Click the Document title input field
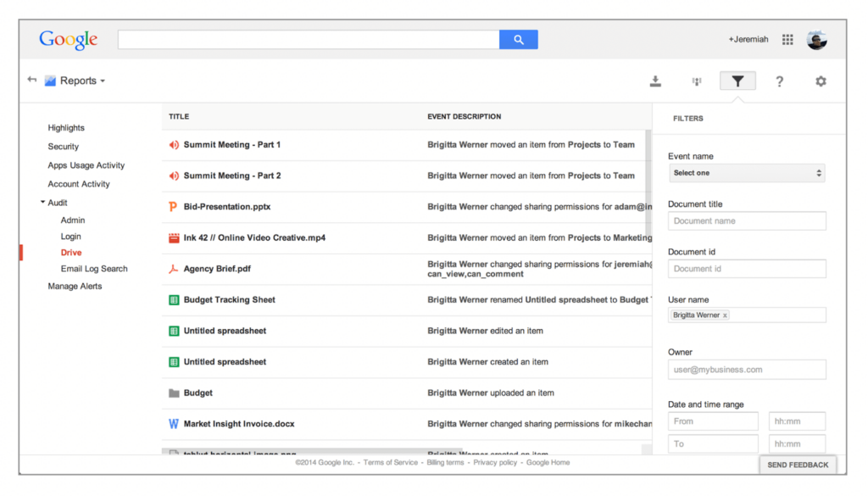 (x=746, y=221)
